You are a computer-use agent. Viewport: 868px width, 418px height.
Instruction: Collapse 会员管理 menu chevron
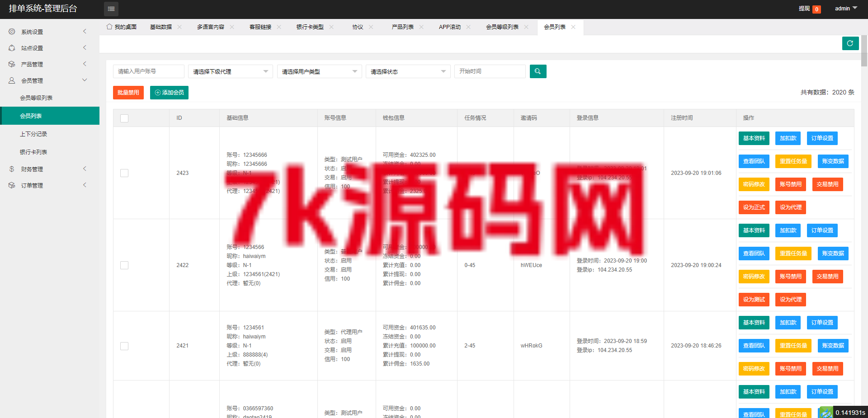85,80
